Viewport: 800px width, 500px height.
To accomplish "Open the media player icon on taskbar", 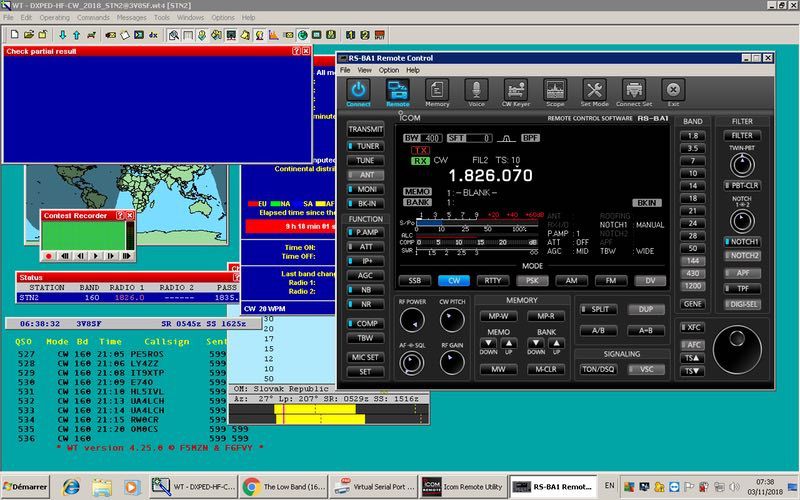I will pos(131,487).
